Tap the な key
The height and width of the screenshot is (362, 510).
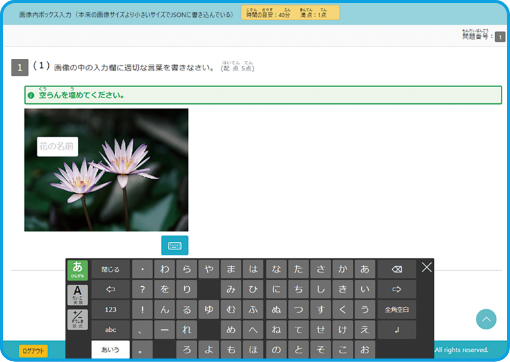[276, 269]
